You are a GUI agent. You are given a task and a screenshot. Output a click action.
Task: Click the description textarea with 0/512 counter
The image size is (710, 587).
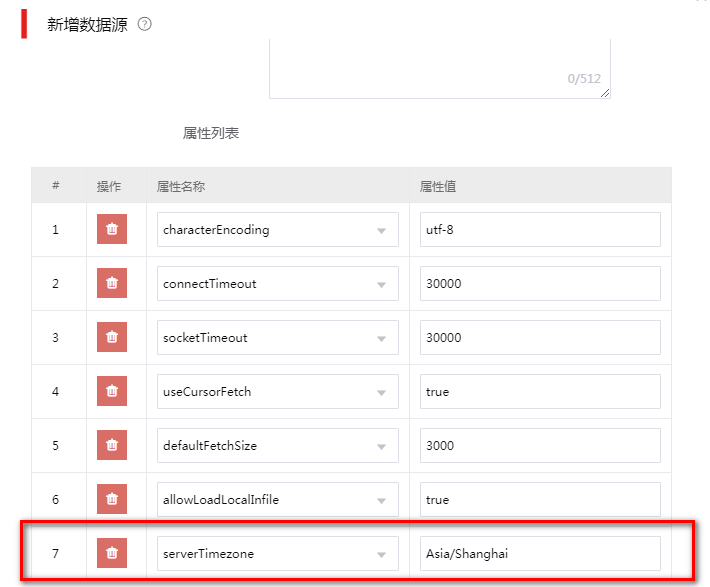pyautogui.click(x=440, y=69)
